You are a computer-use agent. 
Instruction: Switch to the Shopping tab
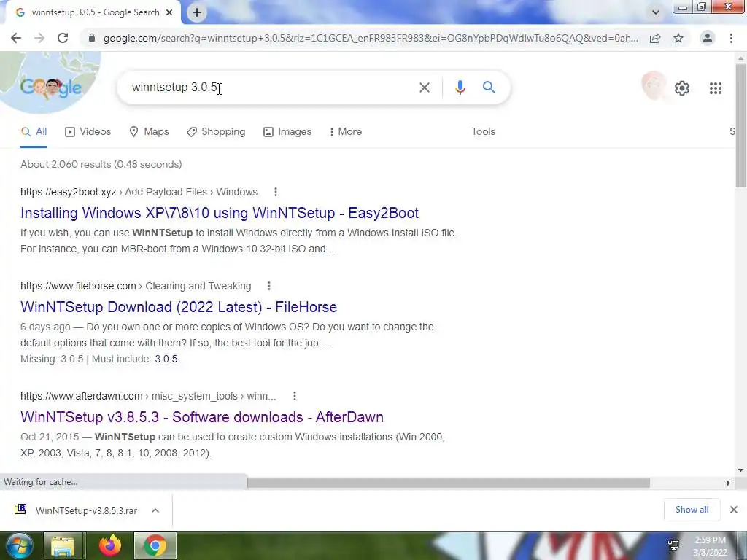(216, 132)
